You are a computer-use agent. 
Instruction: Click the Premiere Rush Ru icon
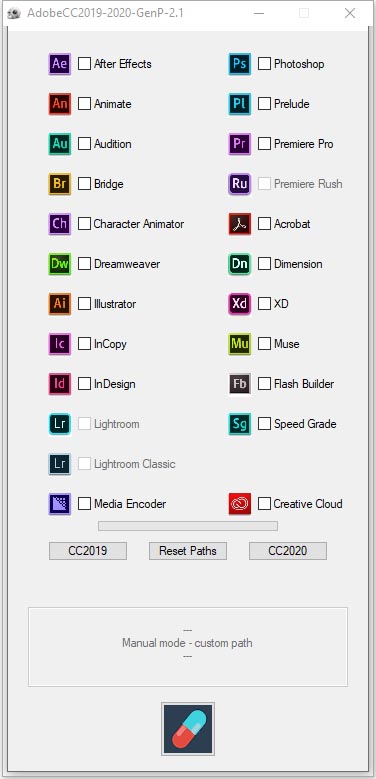[240, 184]
